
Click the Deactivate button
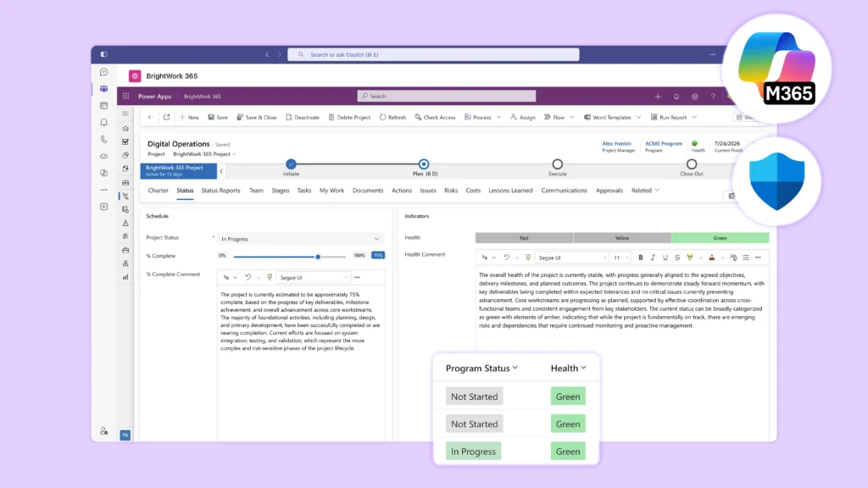pos(303,117)
